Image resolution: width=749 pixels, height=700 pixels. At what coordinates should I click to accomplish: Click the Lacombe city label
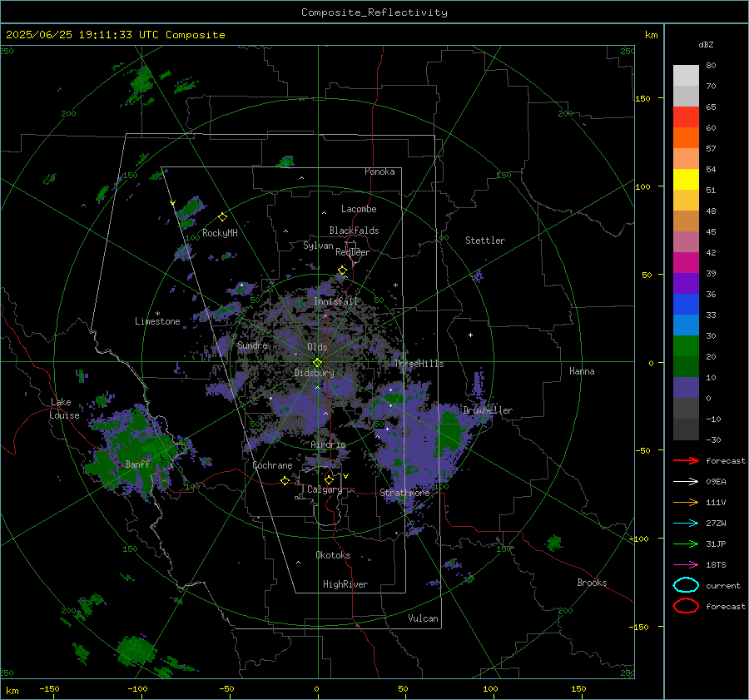click(359, 209)
